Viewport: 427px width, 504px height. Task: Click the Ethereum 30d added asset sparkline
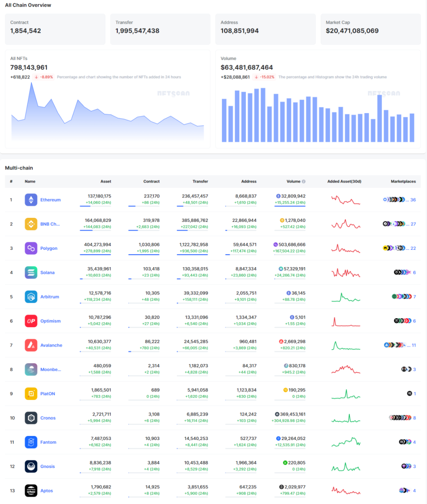click(x=346, y=200)
